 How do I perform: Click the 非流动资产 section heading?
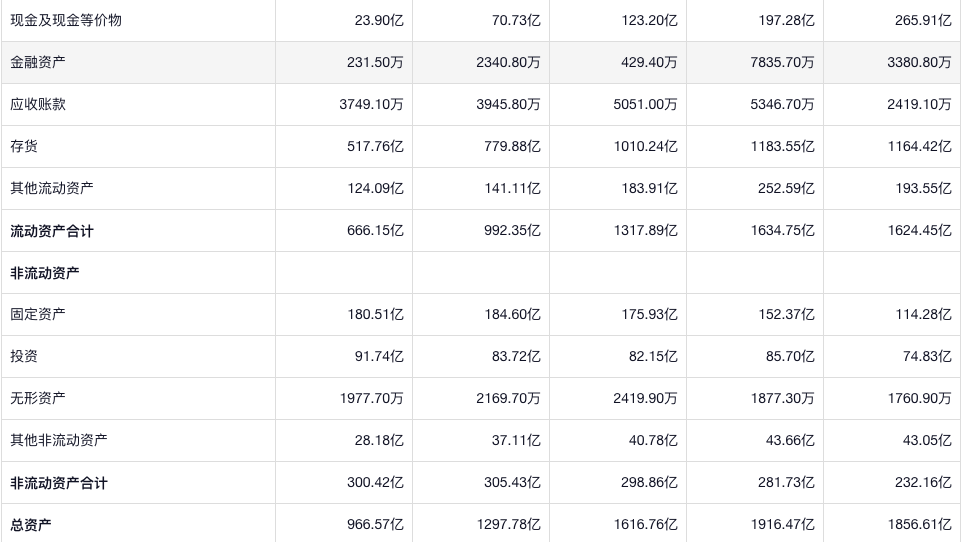[45, 273]
